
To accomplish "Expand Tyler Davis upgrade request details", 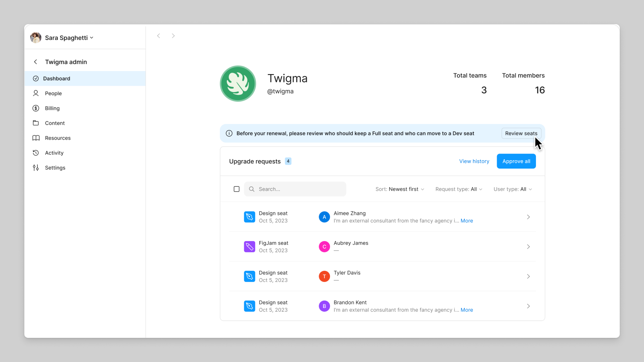I will tap(528, 276).
